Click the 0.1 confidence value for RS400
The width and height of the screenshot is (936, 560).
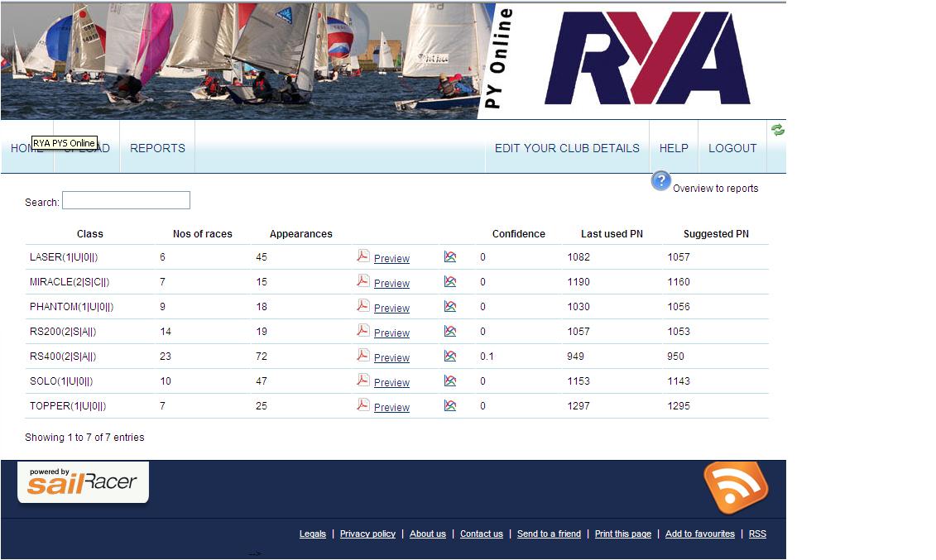click(x=487, y=356)
